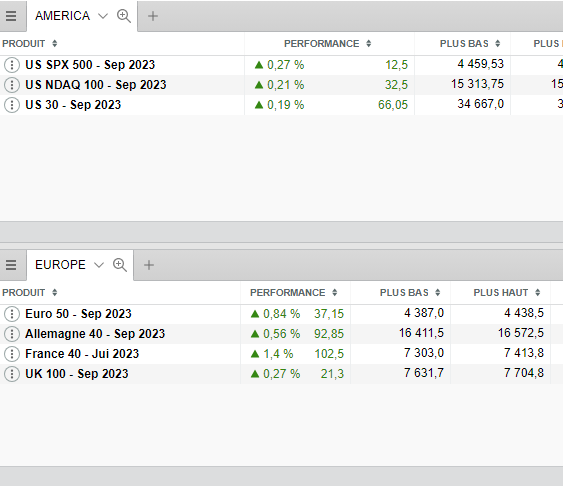Open options menu for UK 100
This screenshot has height=486, width=563.
[x=12, y=374]
